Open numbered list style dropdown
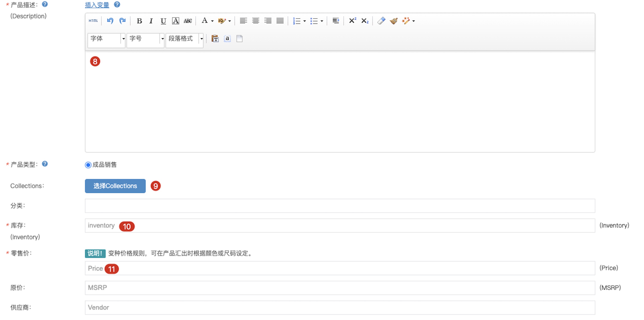644x320 pixels. click(x=305, y=21)
